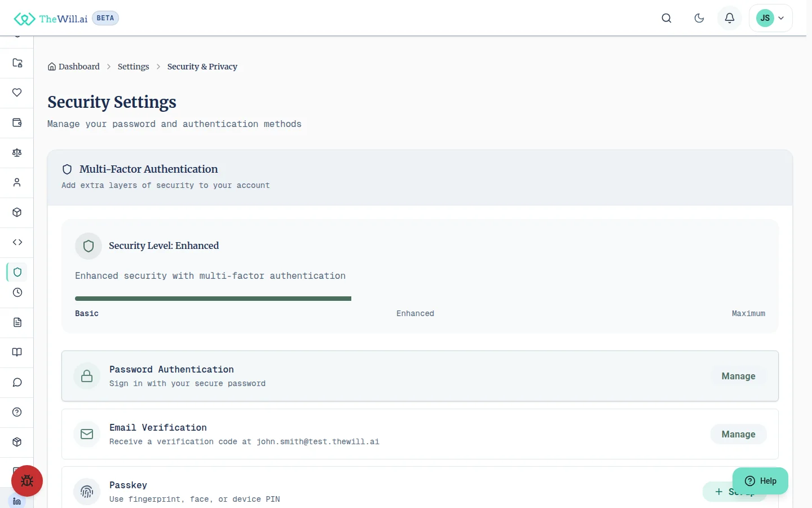Screen dimensions: 812x508
Task: Manage Password Authentication
Action: click(738, 376)
